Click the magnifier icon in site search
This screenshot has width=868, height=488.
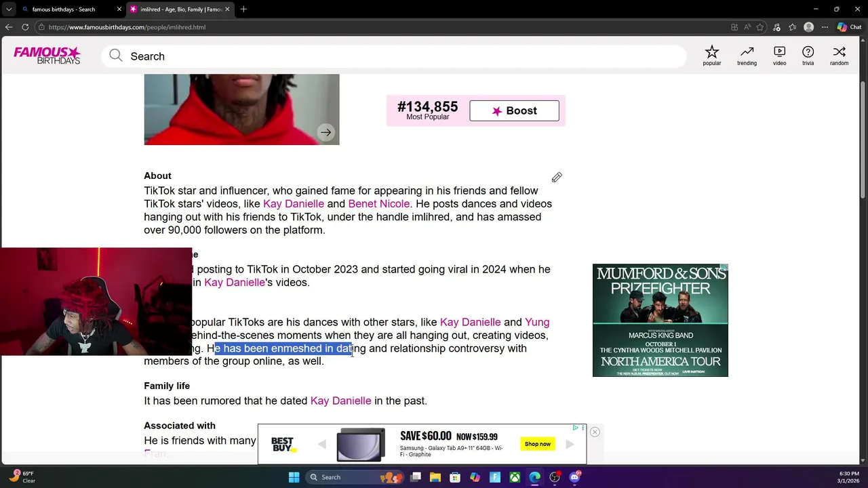[x=116, y=56]
